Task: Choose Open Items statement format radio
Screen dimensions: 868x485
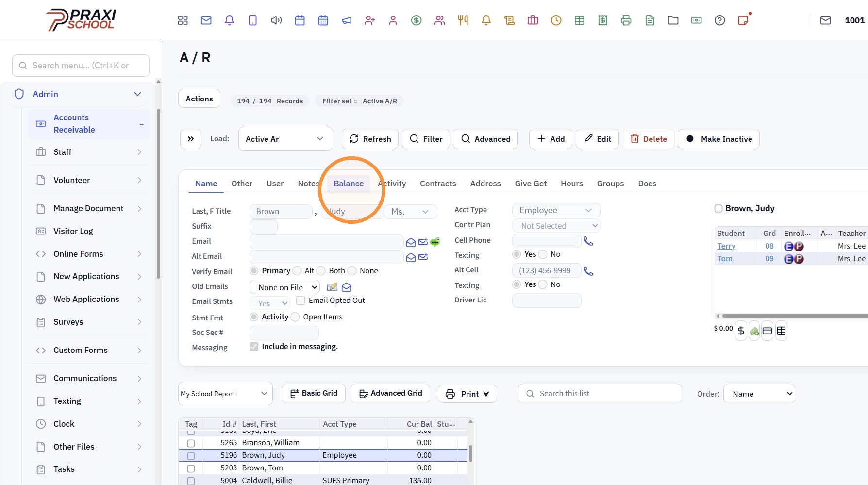Action: (x=295, y=317)
